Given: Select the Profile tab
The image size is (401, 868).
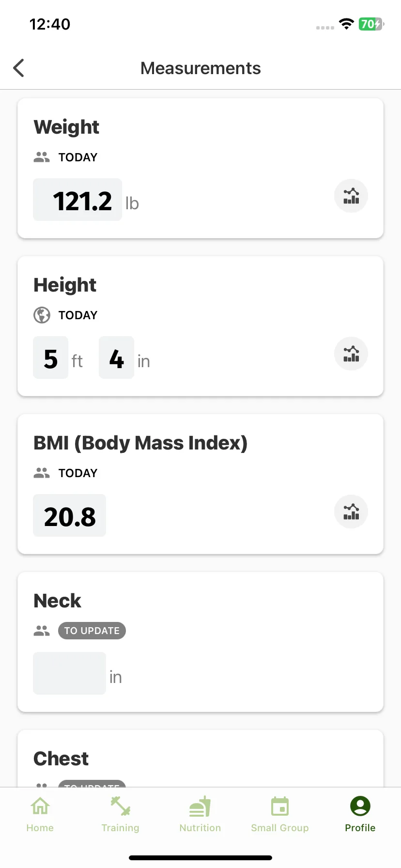Looking at the screenshot, I should pos(360,815).
